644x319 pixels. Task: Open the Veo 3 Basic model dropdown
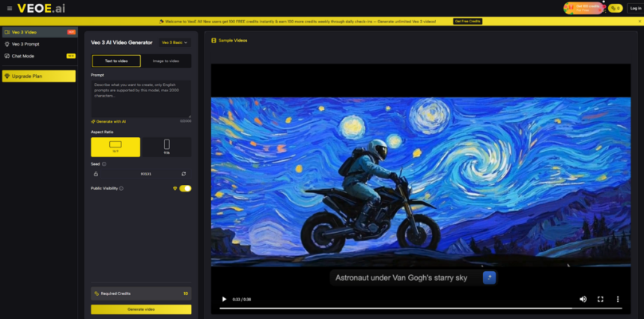coord(175,43)
